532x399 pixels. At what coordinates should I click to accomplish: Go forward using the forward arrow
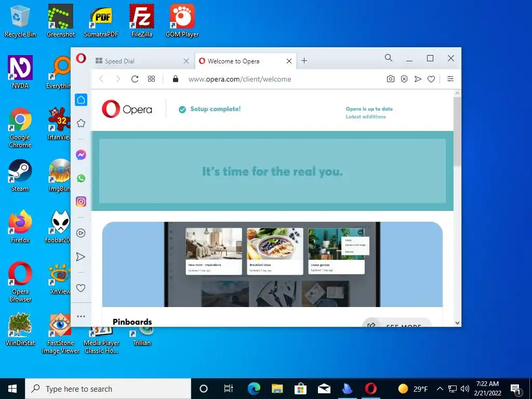point(118,79)
